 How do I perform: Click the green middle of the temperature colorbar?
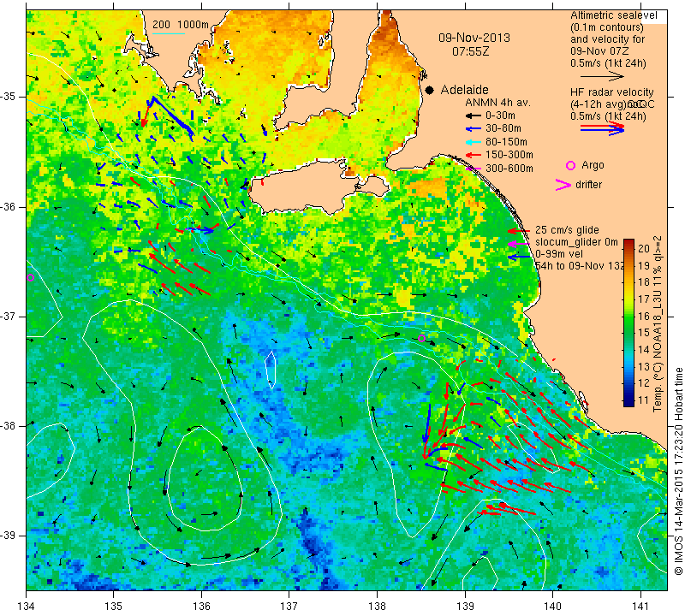628,323
